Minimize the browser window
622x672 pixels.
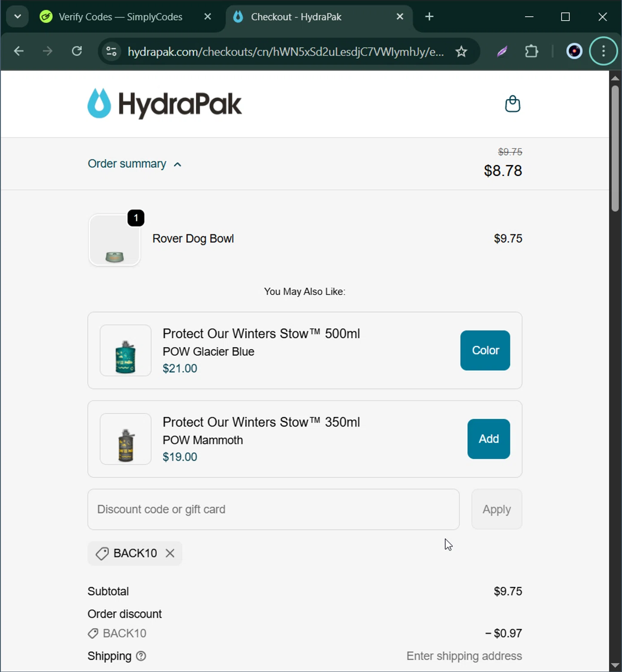(x=529, y=17)
